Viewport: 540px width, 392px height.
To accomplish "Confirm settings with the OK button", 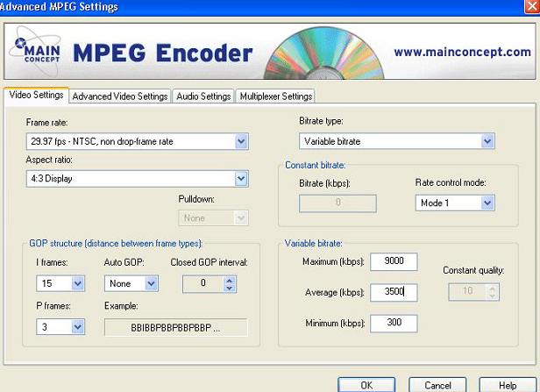I will tap(366, 385).
